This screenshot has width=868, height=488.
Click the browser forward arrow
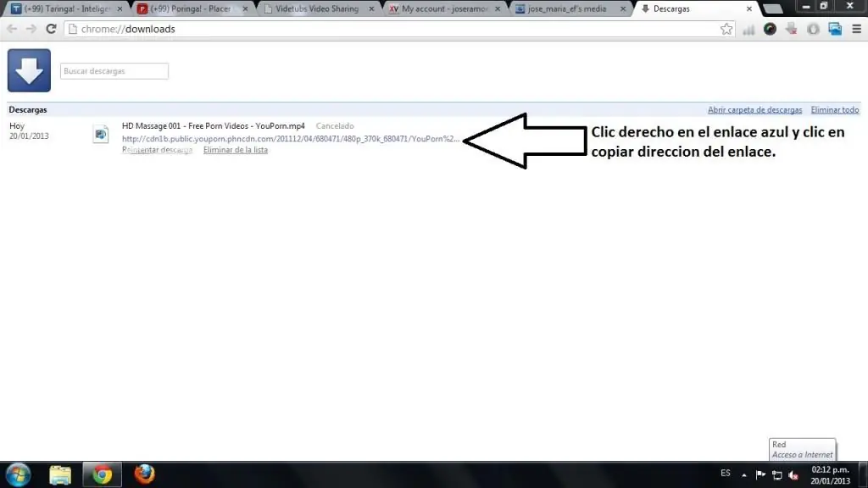(x=31, y=29)
